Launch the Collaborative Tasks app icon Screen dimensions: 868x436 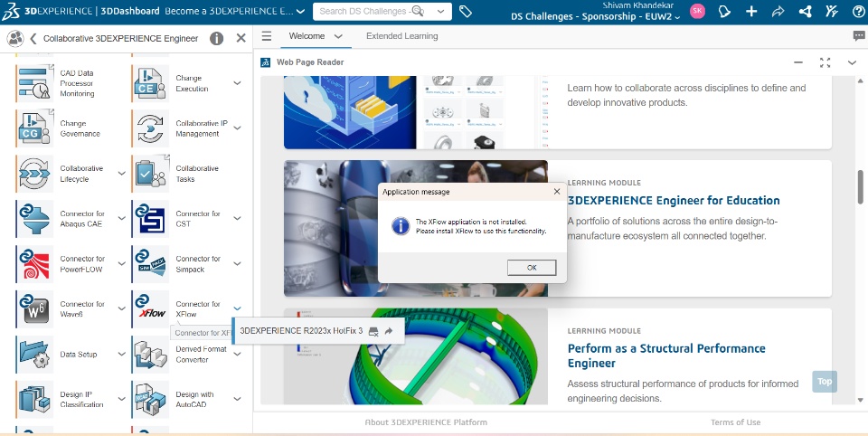click(151, 174)
